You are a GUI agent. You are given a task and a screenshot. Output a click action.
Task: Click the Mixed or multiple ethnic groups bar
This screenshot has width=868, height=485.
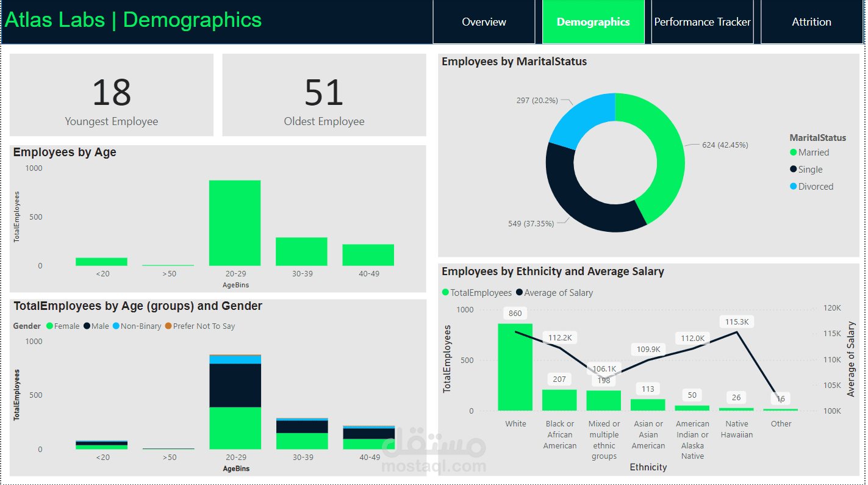604,401
